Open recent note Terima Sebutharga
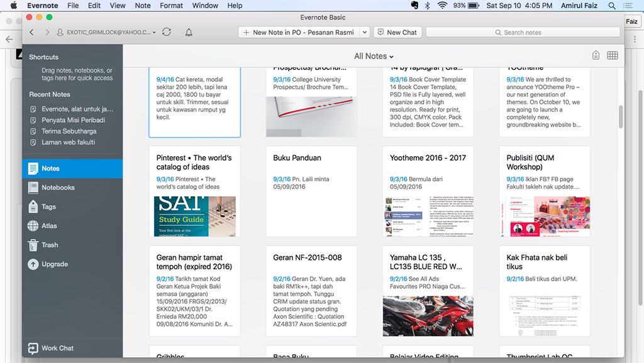 click(x=69, y=131)
